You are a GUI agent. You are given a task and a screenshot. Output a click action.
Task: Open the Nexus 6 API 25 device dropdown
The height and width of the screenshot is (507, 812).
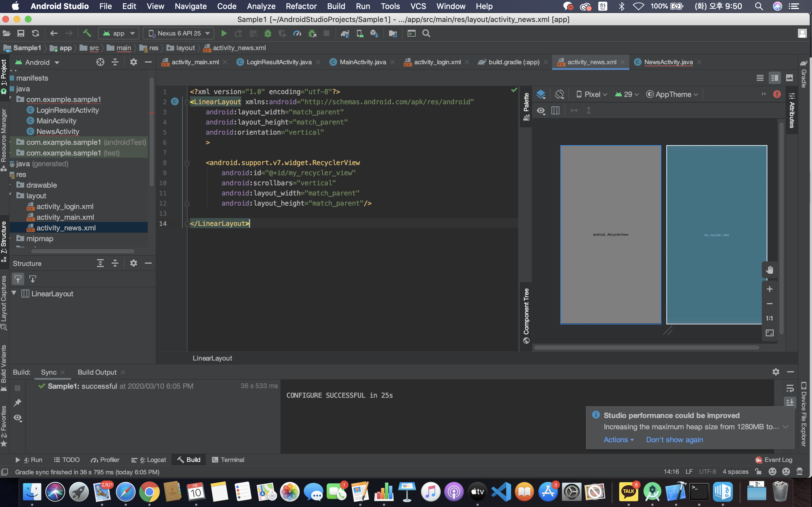click(178, 34)
